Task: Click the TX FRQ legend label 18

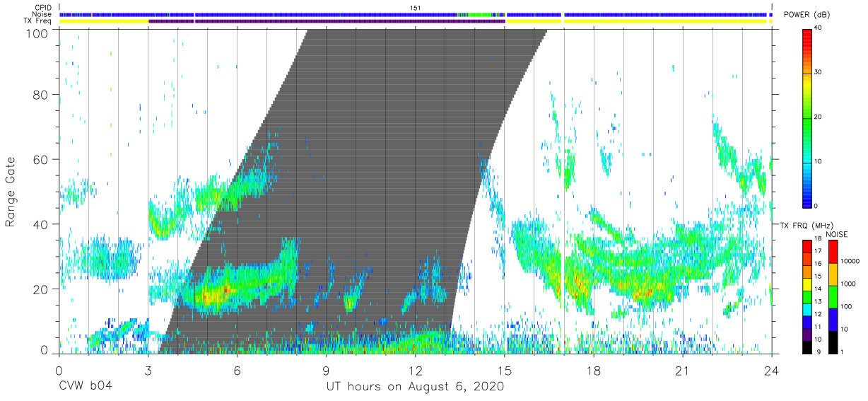Action: click(x=818, y=239)
